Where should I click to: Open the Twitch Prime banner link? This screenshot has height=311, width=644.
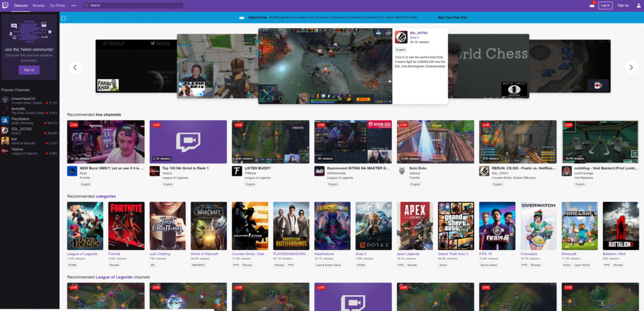point(257,17)
